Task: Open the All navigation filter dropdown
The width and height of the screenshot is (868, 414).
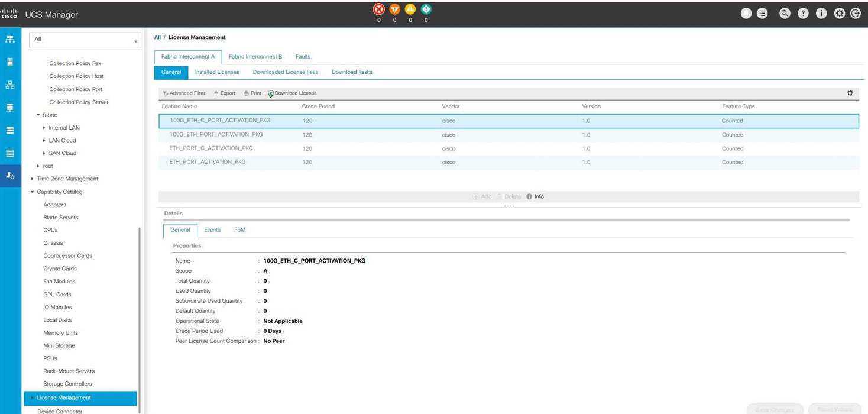Action: click(x=86, y=40)
